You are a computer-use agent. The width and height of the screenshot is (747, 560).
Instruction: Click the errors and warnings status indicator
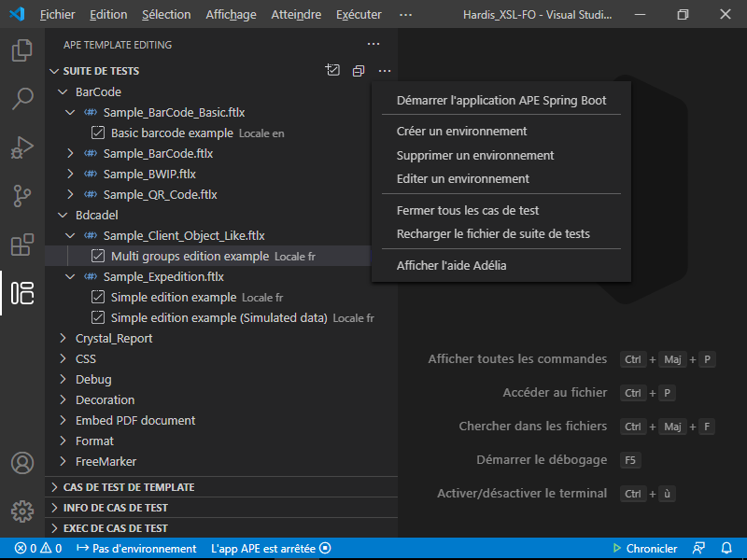pos(38,549)
